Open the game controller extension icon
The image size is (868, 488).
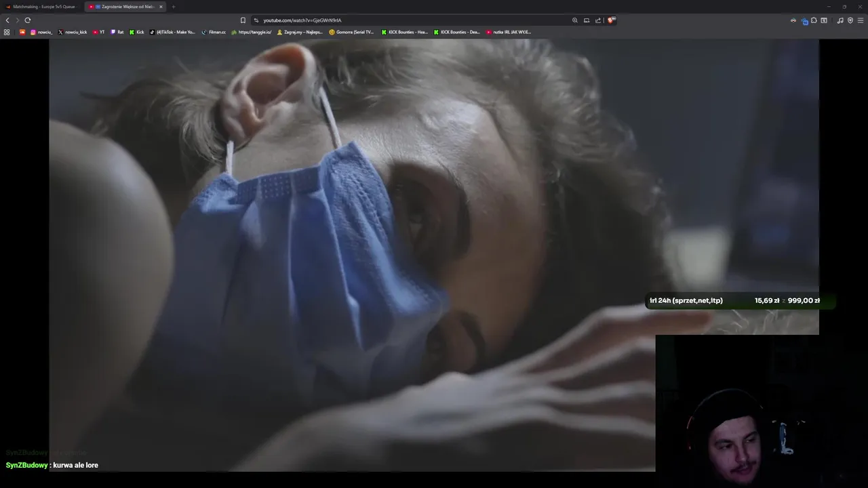793,20
